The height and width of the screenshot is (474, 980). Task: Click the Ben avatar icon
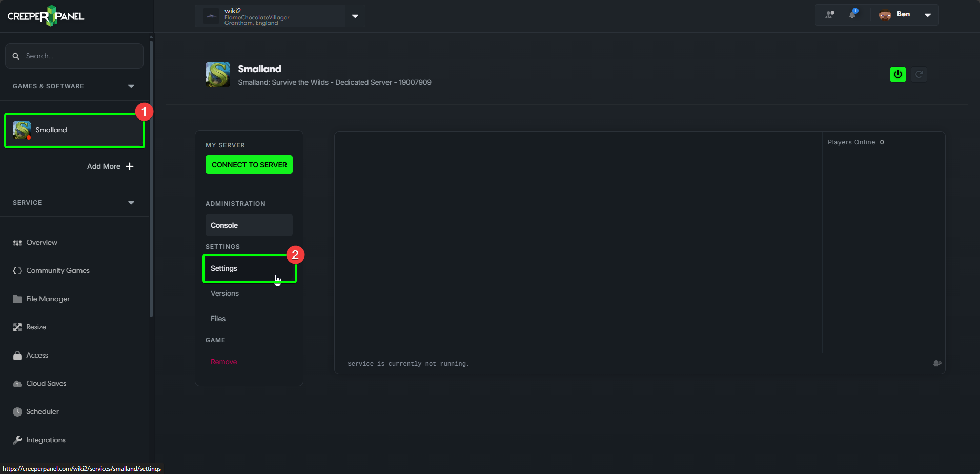(885, 15)
